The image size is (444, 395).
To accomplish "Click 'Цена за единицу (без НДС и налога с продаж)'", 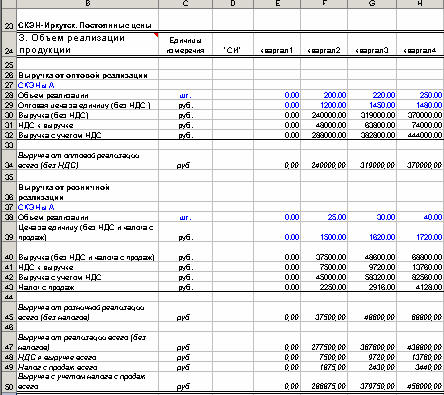I will coord(86,232).
